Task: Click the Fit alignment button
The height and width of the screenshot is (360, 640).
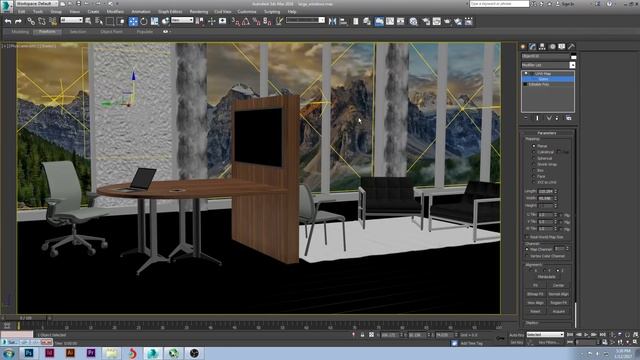Action: [535, 285]
